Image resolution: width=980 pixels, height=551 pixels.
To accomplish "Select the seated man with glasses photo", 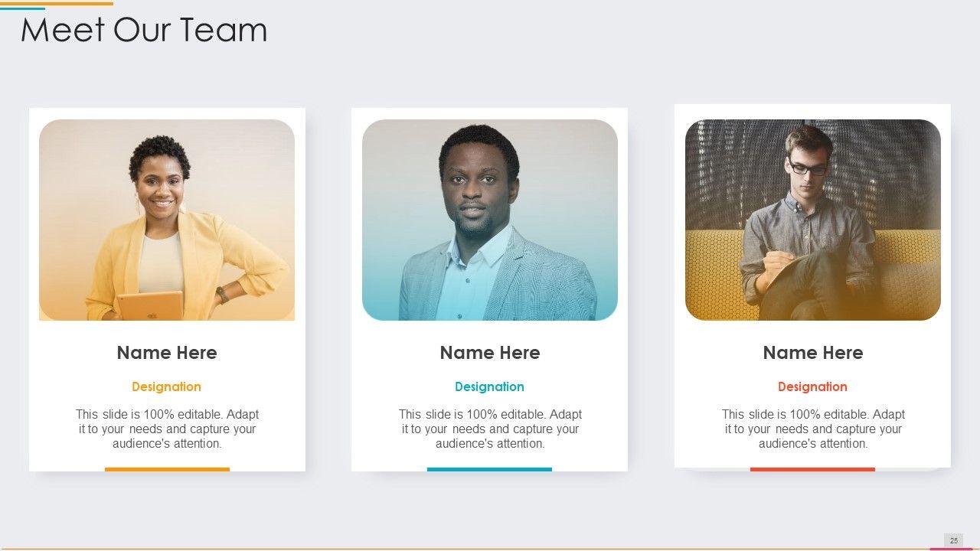I will (x=812, y=220).
